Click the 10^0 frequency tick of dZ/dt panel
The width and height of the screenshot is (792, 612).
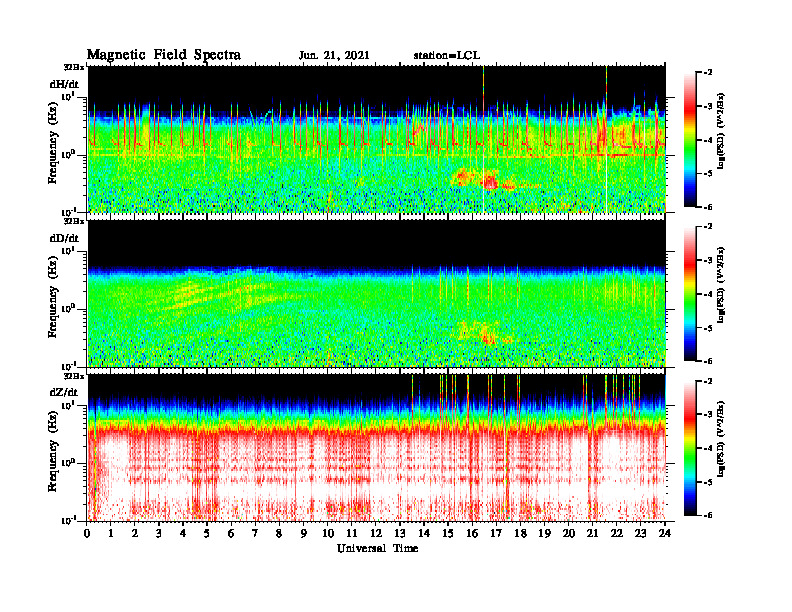click(x=68, y=462)
